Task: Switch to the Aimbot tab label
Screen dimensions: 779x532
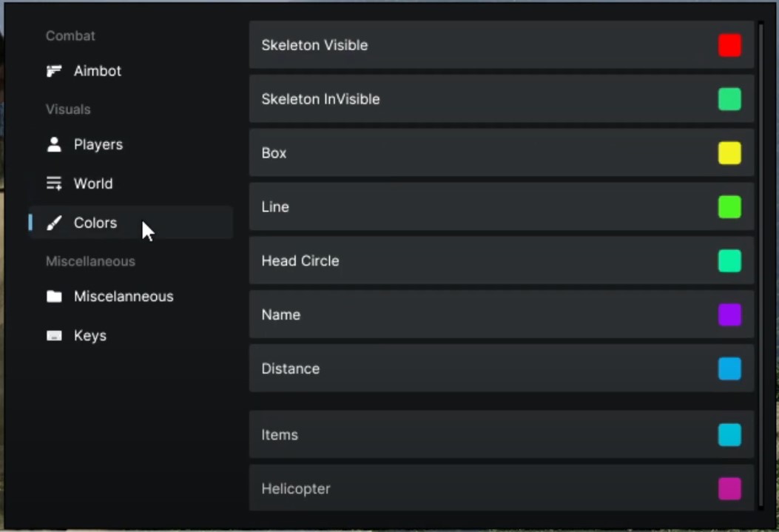Action: tap(98, 71)
